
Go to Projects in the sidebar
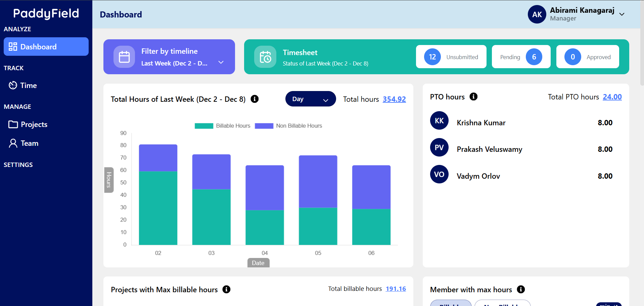click(28, 124)
